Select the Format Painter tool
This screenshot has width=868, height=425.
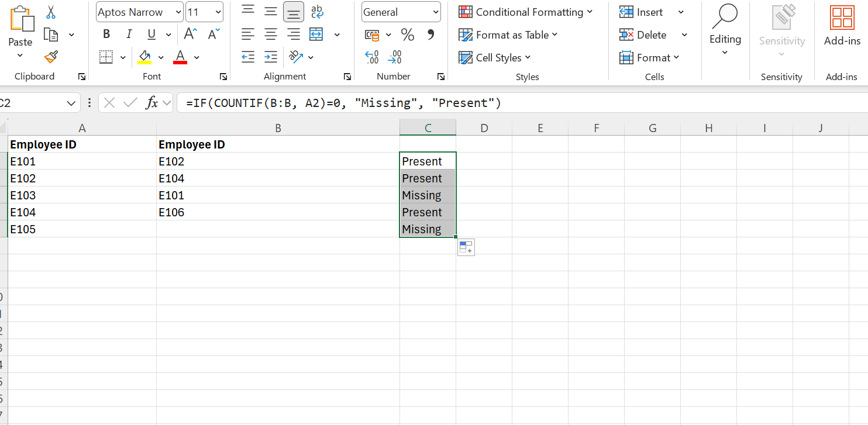coord(50,57)
